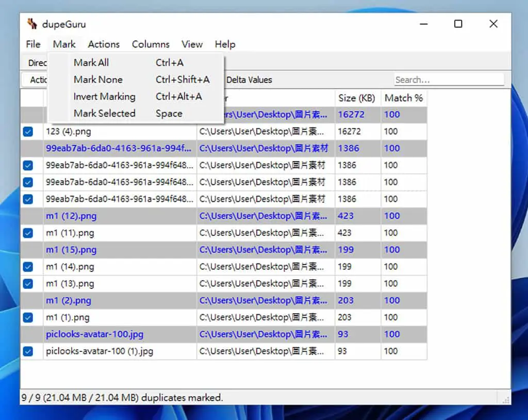Viewport: 528px width, 420px height.
Task: Open the Columns menu
Action: tap(151, 44)
